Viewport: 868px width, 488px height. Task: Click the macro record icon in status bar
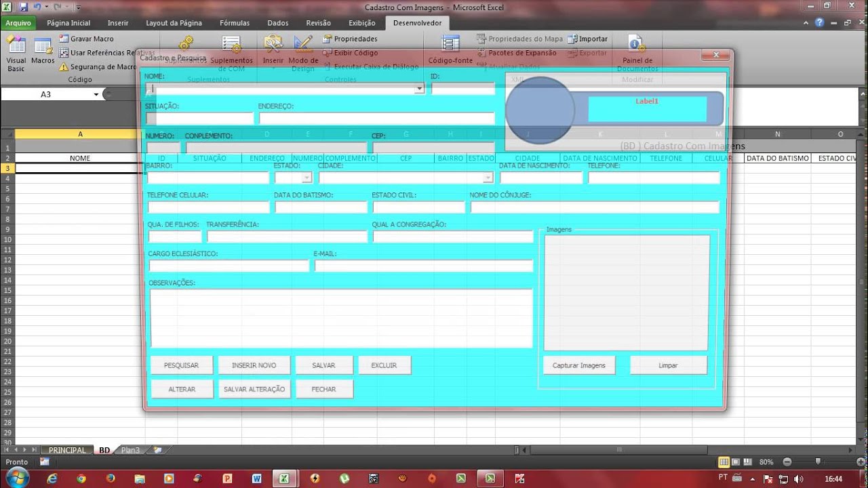[x=45, y=462]
